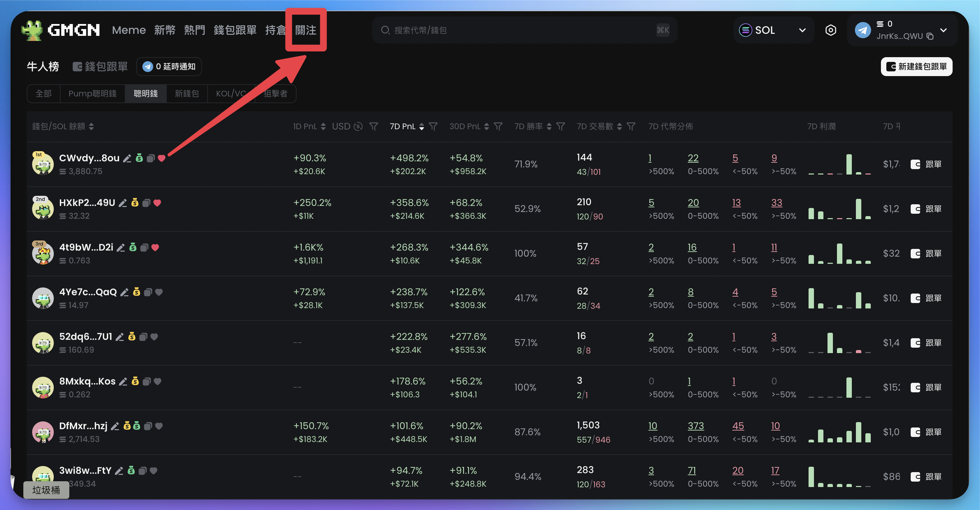Viewport: 980px width, 510px height.
Task: Click the avatar of wallet DfMxr...hzj
Action: pyautogui.click(x=43, y=432)
